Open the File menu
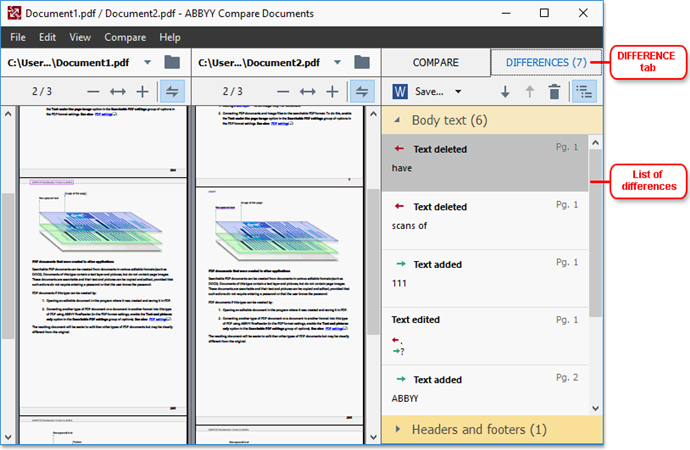The width and height of the screenshot is (690, 450). coord(18,37)
